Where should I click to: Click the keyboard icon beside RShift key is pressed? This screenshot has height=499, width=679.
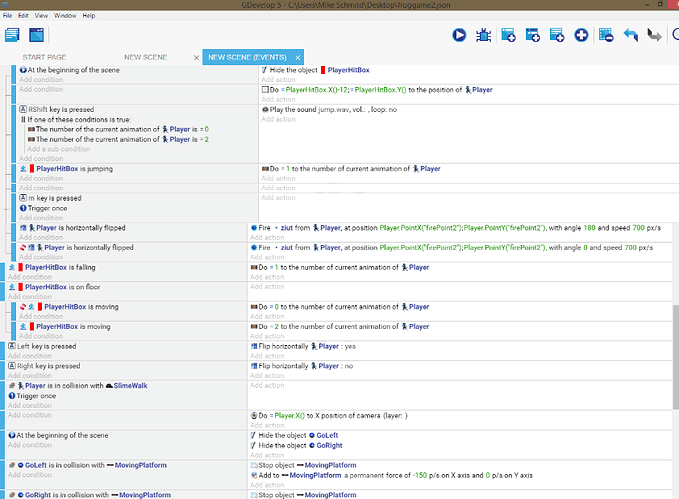23,109
